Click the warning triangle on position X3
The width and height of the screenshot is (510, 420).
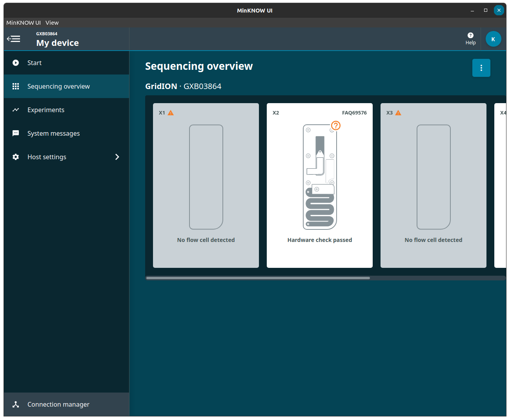click(398, 113)
